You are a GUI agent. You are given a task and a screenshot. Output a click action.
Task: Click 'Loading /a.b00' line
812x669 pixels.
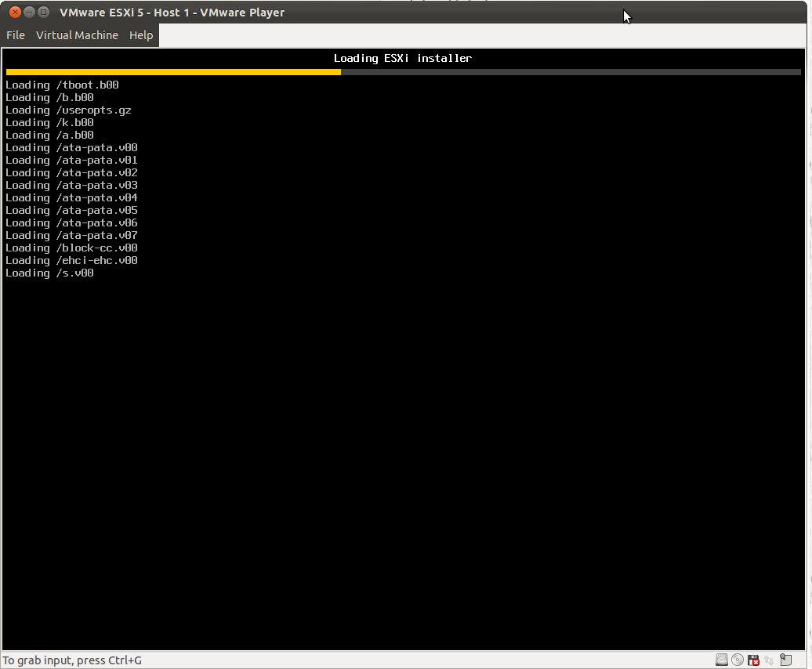[x=49, y=135]
